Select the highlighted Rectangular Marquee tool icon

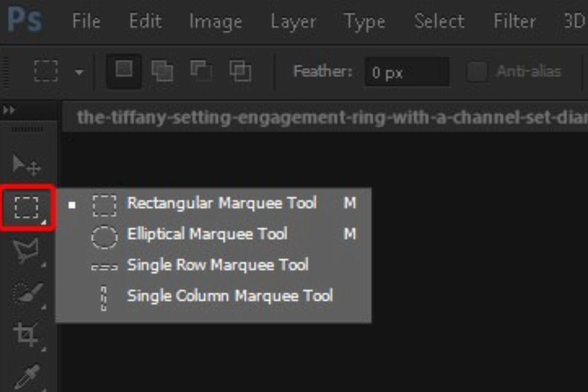27,207
